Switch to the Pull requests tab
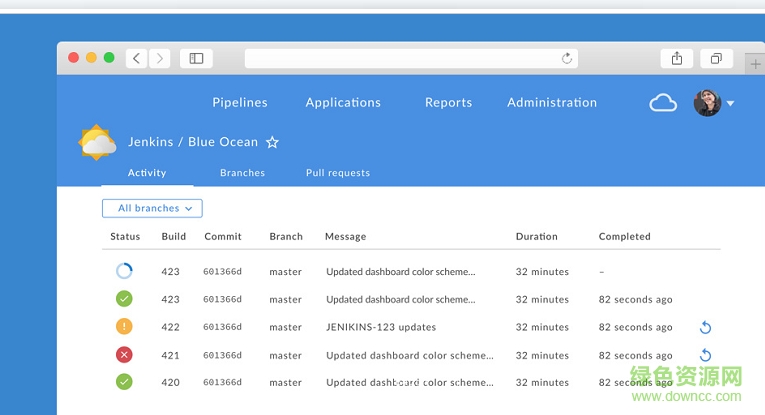 (x=338, y=173)
